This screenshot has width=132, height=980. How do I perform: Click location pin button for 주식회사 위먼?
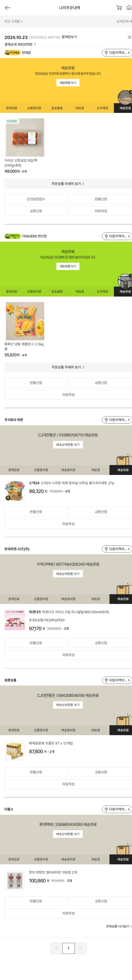117,420
